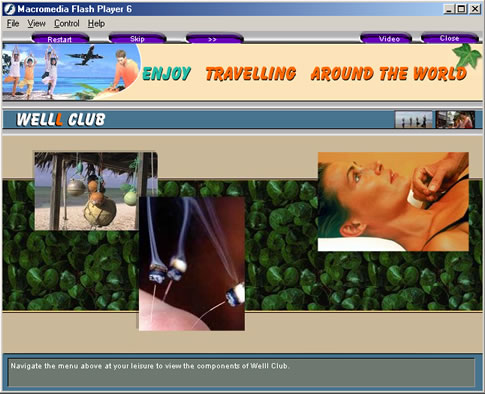Screen dimensions: 485x394
Task: Click the WELLL CLUB heading
Action: tap(61, 119)
